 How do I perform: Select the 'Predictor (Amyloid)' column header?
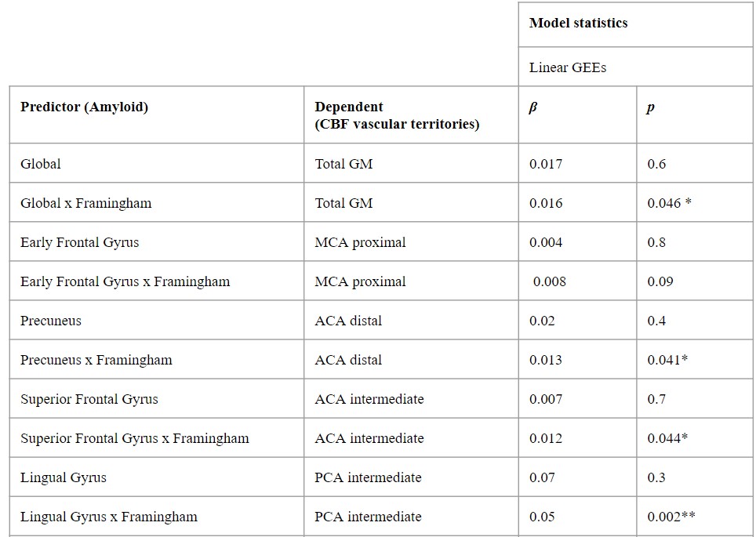point(84,107)
